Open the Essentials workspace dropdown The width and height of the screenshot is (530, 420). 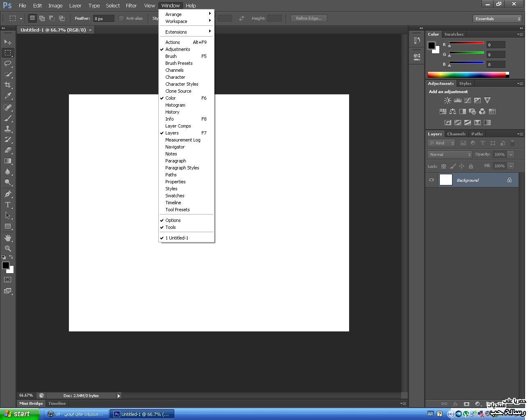point(497,19)
